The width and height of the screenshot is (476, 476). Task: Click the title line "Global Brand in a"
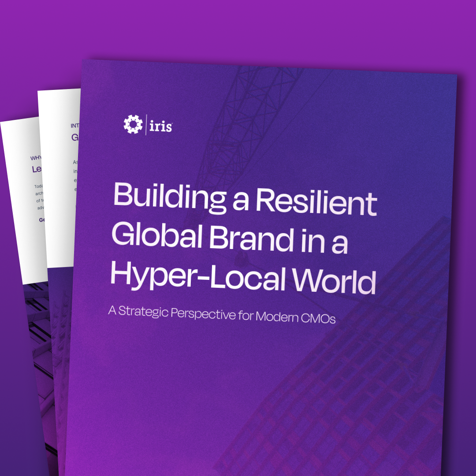(x=230, y=238)
